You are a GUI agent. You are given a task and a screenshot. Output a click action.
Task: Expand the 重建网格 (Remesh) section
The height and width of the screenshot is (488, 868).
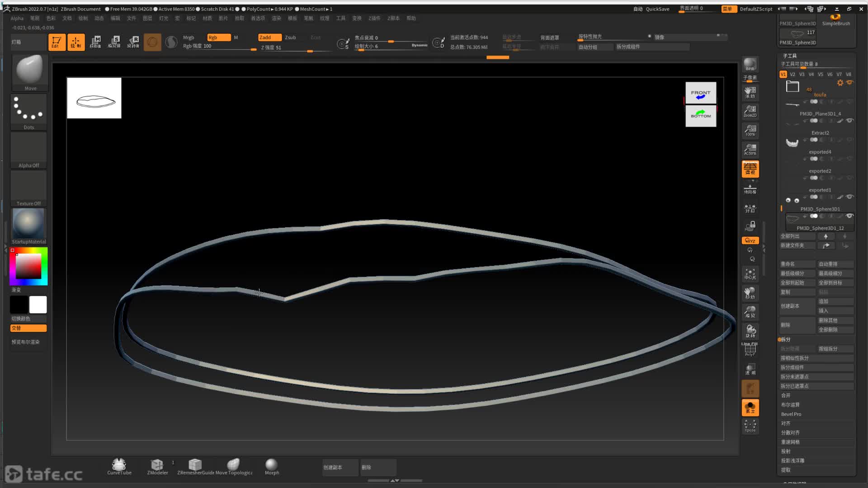coord(790,442)
